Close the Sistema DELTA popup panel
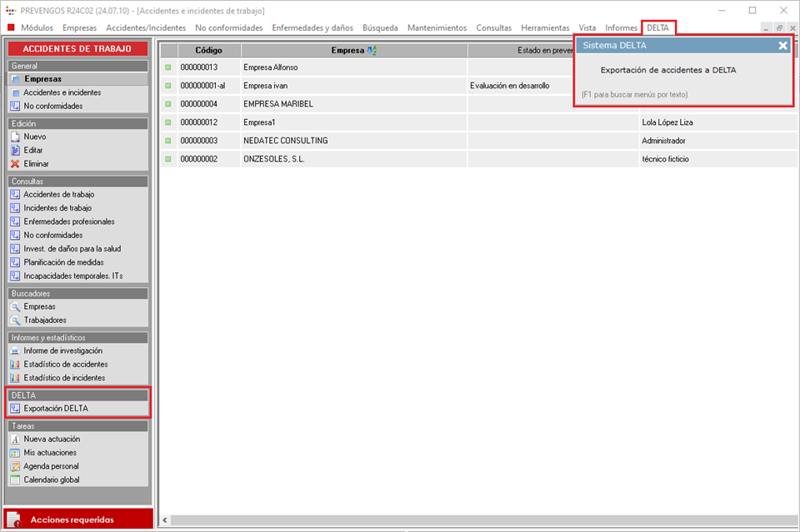Viewport: 800px width, 532px height. click(782, 46)
